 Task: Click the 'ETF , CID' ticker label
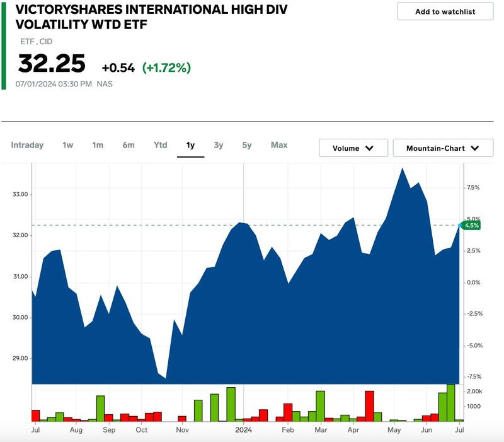pos(36,42)
